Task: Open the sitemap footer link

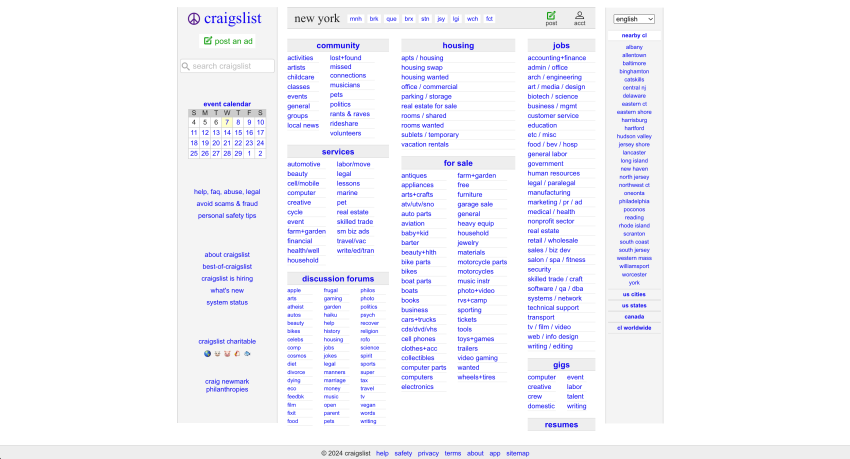Action: [x=518, y=454]
